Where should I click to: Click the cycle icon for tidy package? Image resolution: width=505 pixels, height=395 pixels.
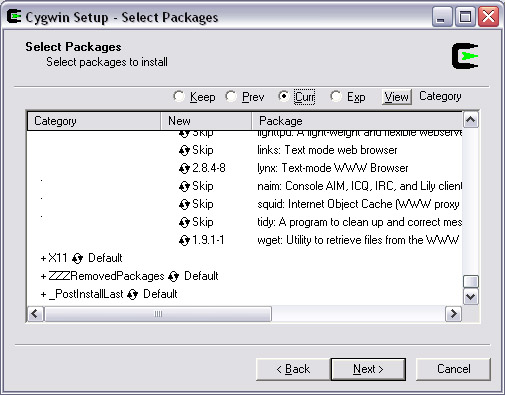[x=184, y=222]
